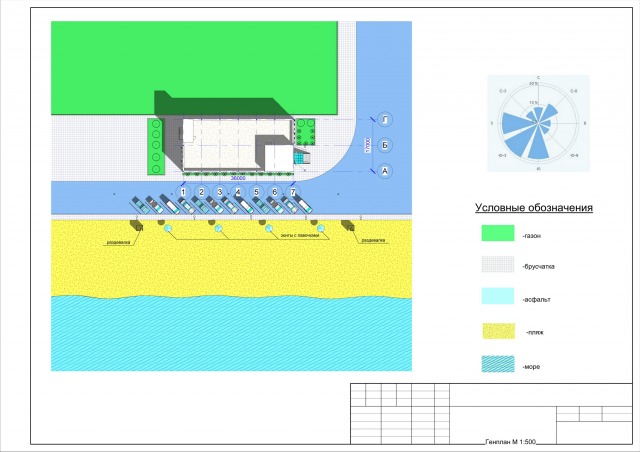Click the 'З' west label on wind rose

[492, 123]
